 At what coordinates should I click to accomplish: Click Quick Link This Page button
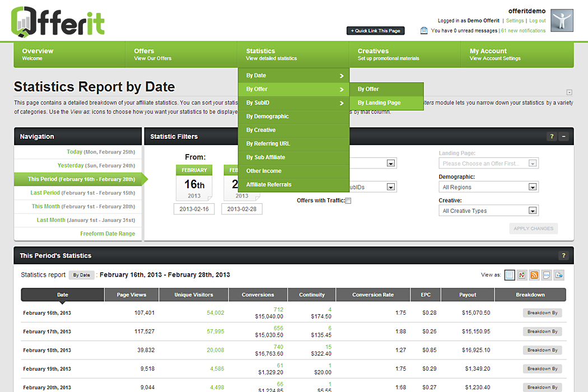pyautogui.click(x=375, y=31)
